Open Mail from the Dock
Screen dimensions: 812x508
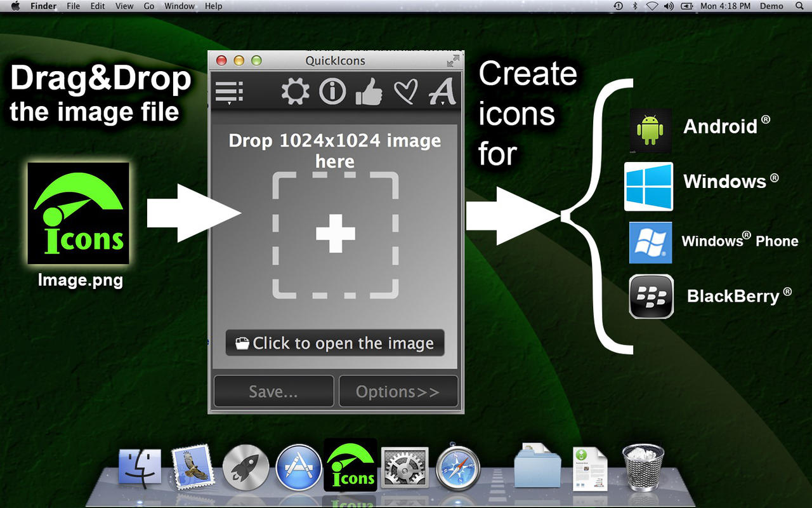pos(192,467)
